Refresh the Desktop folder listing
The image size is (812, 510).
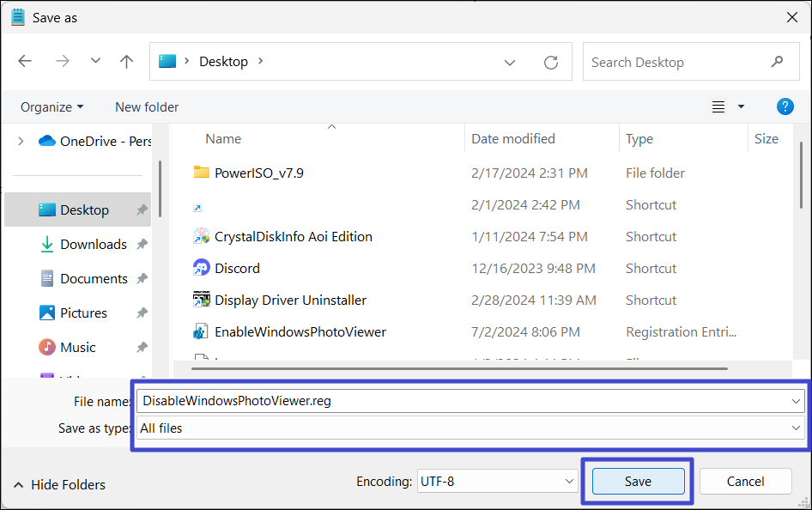coord(551,63)
